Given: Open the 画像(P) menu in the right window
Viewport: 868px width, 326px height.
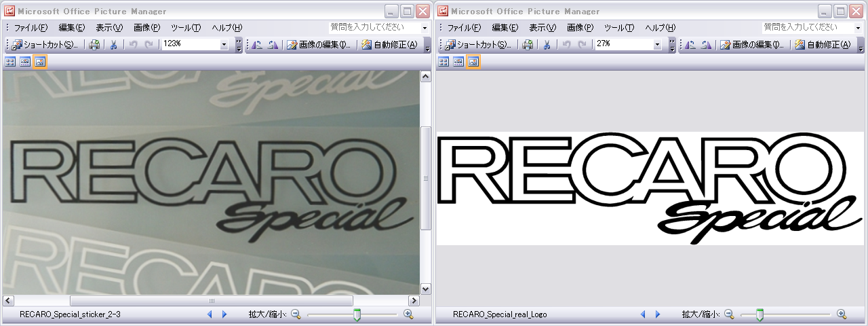Looking at the screenshot, I should point(580,28).
